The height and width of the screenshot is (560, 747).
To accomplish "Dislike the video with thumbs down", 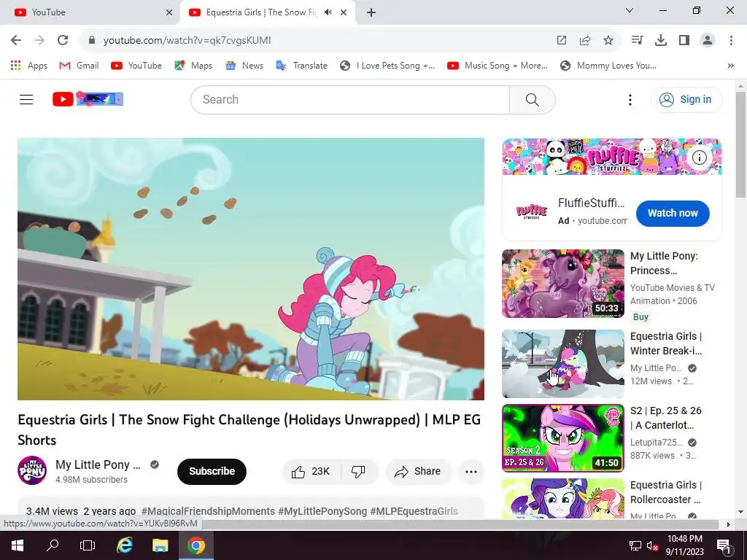I will point(358,472).
